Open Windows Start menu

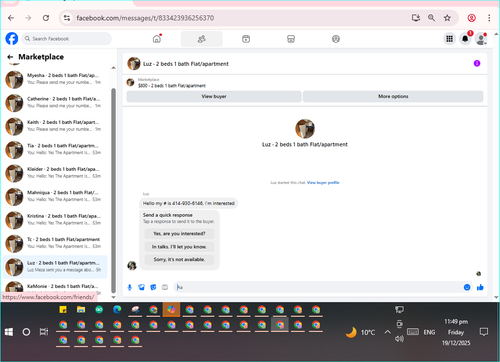(9, 332)
